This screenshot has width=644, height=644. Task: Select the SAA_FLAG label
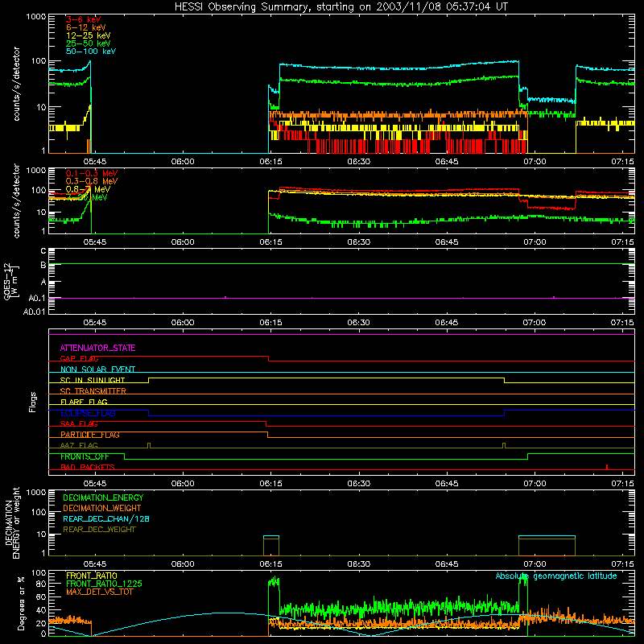click(x=79, y=423)
